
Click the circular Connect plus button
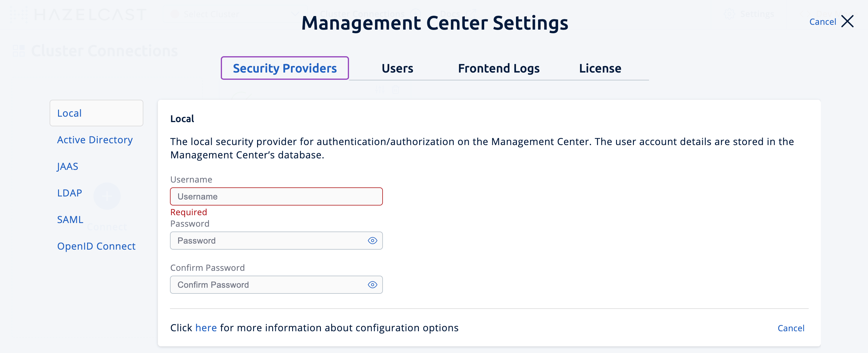pos(107,196)
